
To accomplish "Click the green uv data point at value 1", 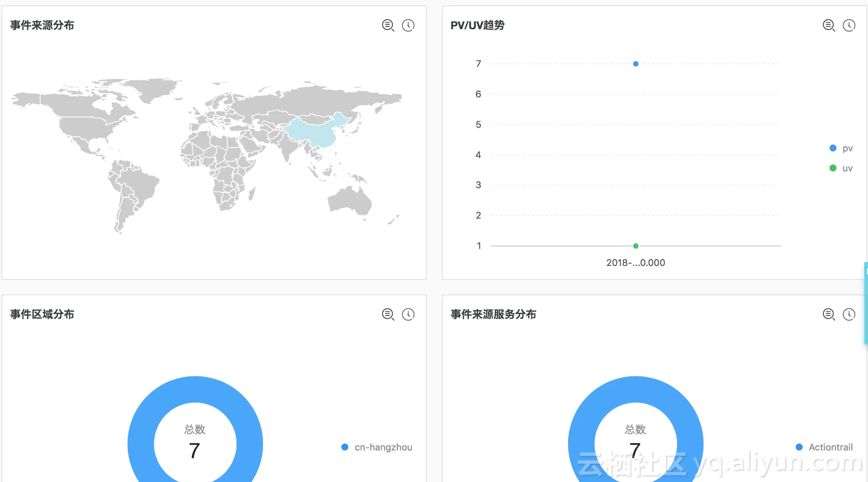I will click(636, 246).
